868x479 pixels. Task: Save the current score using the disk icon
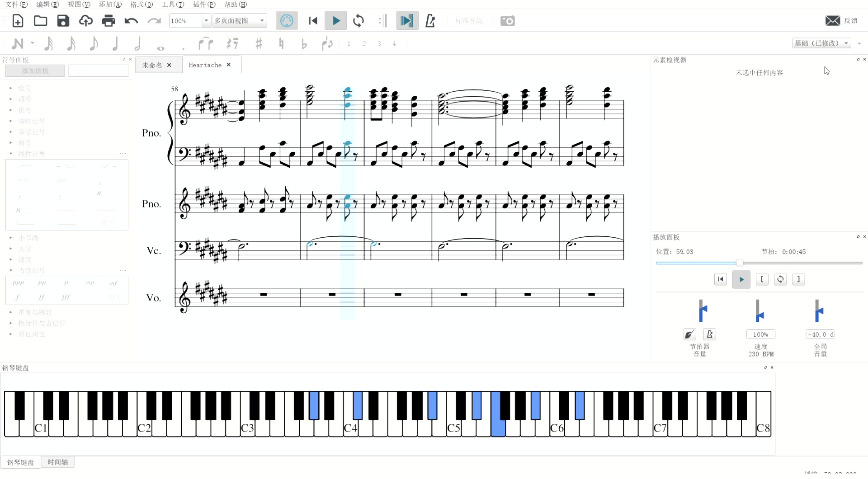click(63, 21)
